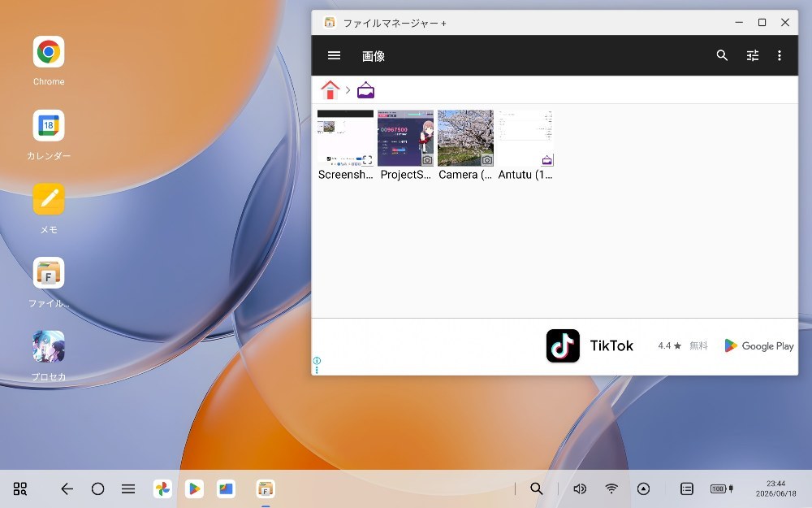Open taskbar search magnifier
Image resolution: width=812 pixels, height=508 pixels.
(x=537, y=488)
